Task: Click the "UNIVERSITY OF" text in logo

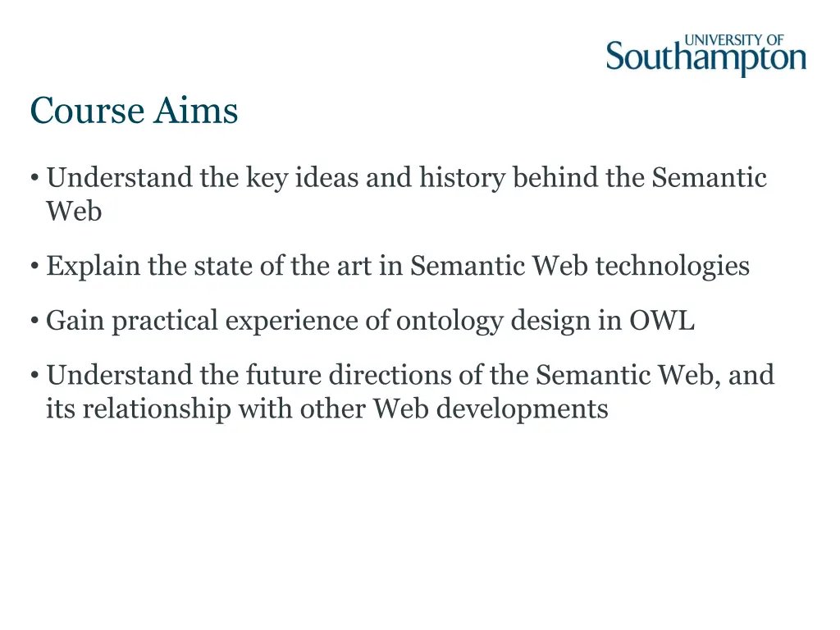Action: pos(734,39)
